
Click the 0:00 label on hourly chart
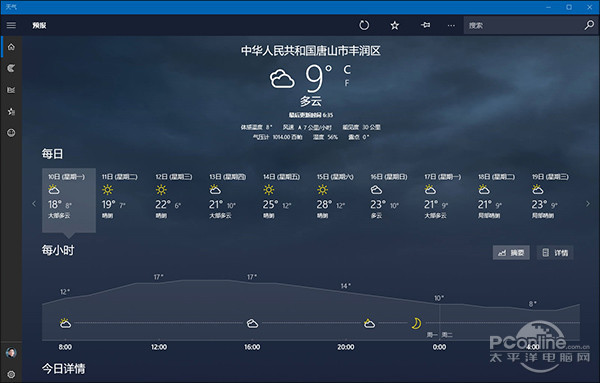(x=439, y=347)
